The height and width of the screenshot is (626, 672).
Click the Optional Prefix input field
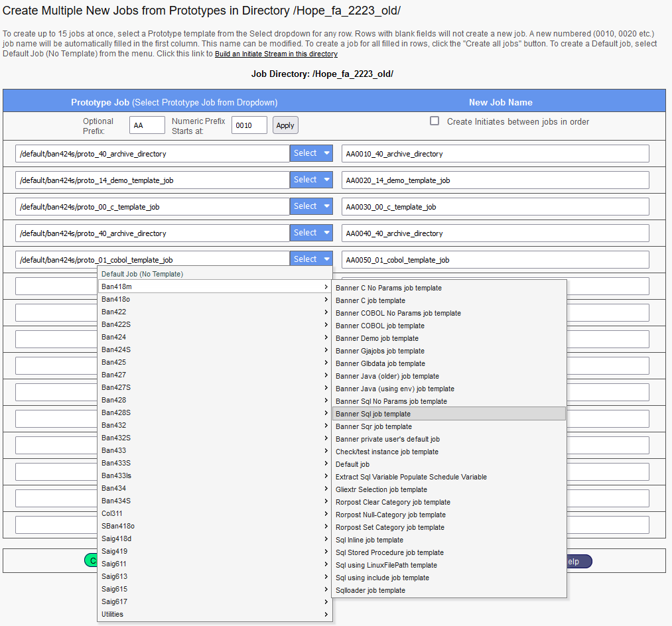(147, 125)
